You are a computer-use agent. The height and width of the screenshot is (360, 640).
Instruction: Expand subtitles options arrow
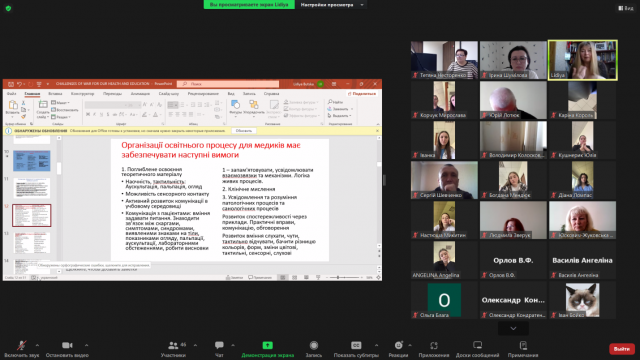point(376,345)
